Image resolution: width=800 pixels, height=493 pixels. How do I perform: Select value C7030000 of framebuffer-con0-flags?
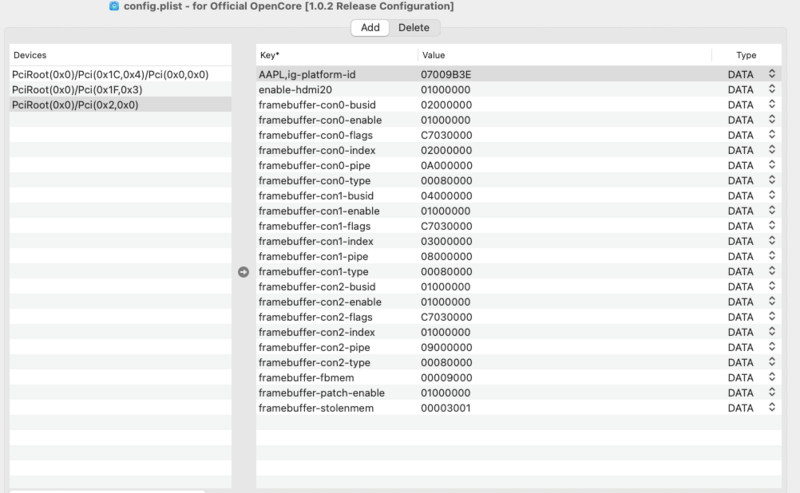(x=446, y=135)
